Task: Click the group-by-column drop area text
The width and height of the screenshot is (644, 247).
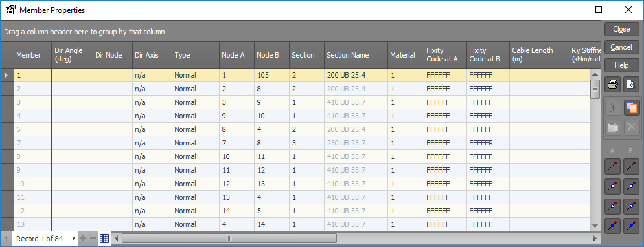Action: pyautogui.click(x=85, y=32)
